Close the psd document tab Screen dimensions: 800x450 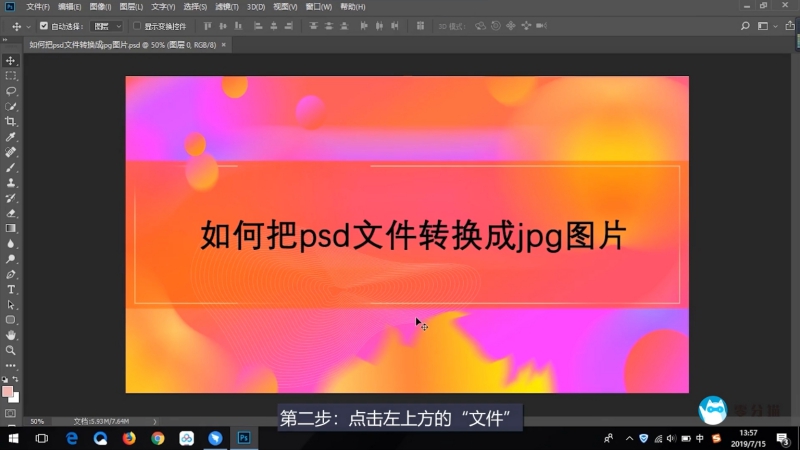point(224,45)
